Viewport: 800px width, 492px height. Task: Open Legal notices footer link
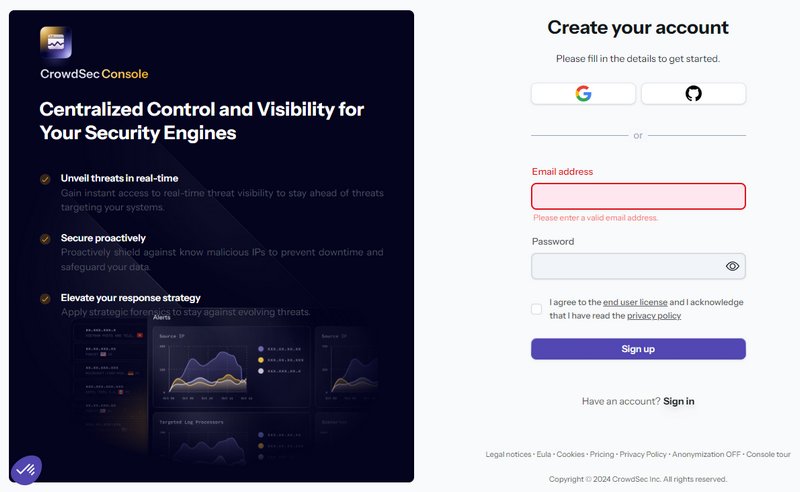click(x=508, y=454)
